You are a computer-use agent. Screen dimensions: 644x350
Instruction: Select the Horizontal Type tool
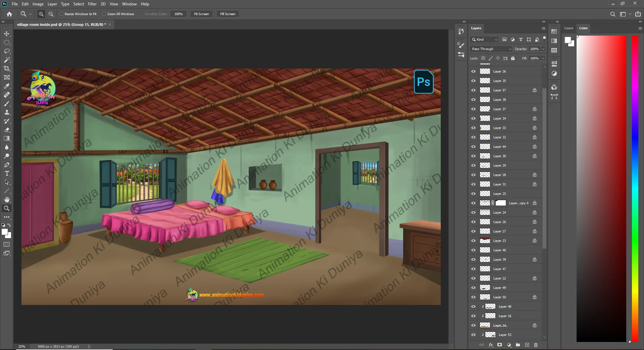[7, 174]
